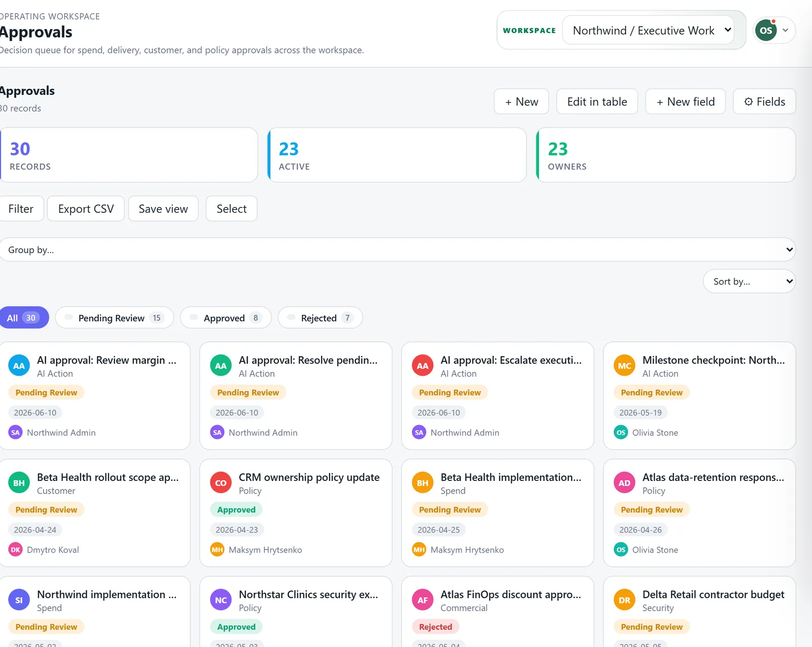Image resolution: width=812 pixels, height=647 pixels.
Task: Click the Filter button
Action: tap(21, 209)
